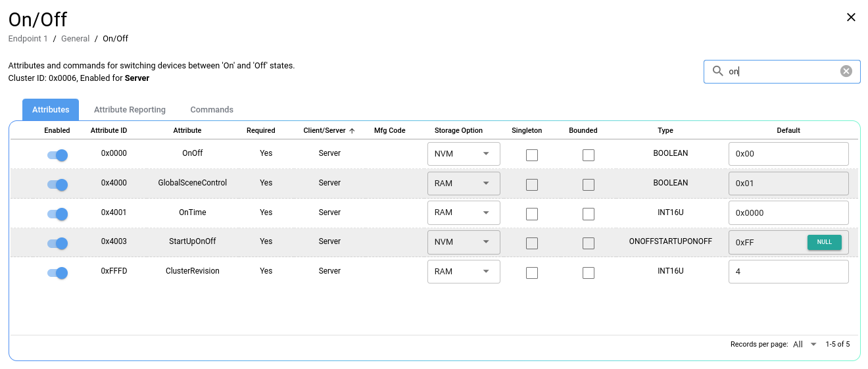Image resolution: width=868 pixels, height=369 pixels.
Task: Open the Commands tab
Action: (212, 110)
